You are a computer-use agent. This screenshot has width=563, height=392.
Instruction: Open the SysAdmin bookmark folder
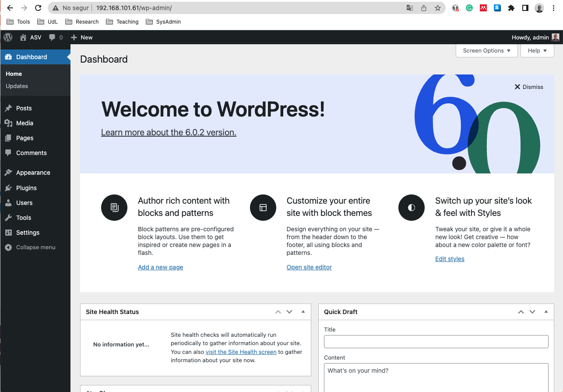(x=163, y=21)
